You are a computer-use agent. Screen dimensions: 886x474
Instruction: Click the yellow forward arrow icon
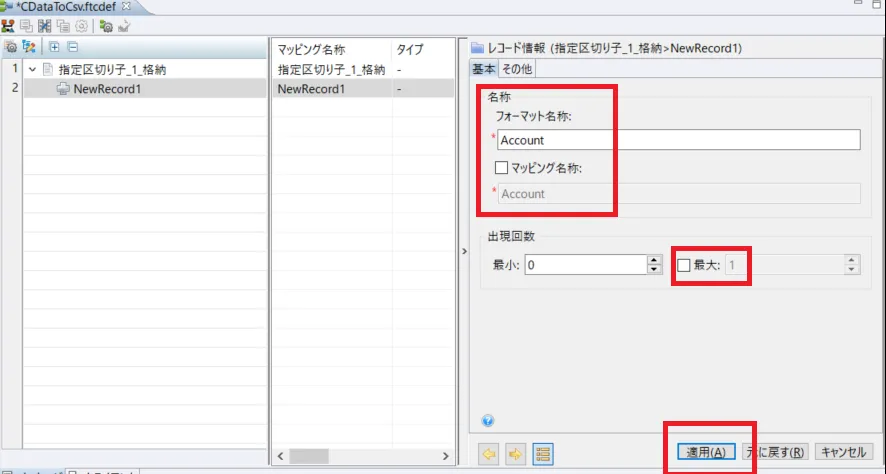516,453
